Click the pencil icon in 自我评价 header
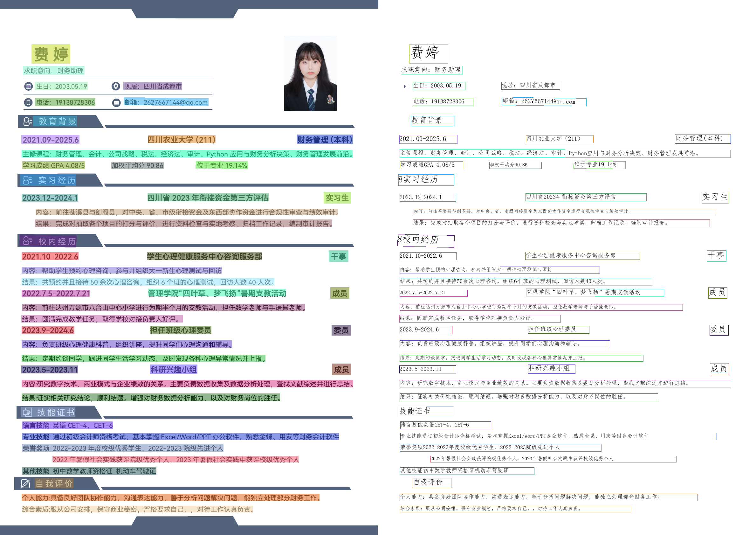Screen dimensions: 756x535 [x=26, y=483]
